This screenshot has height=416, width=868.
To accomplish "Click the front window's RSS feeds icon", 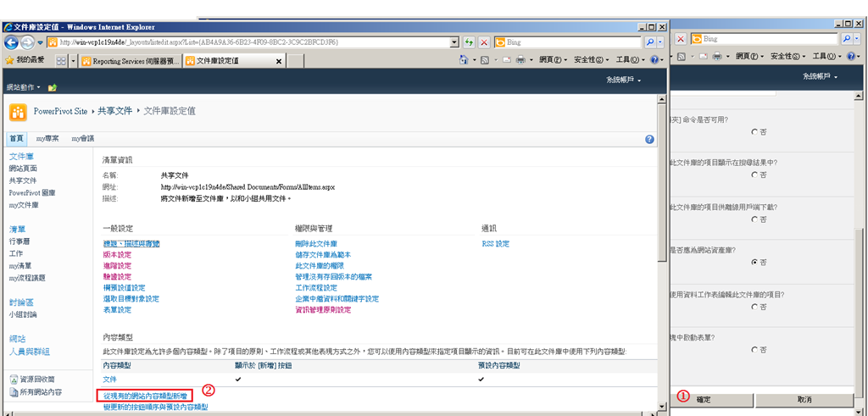I will tap(484, 60).
